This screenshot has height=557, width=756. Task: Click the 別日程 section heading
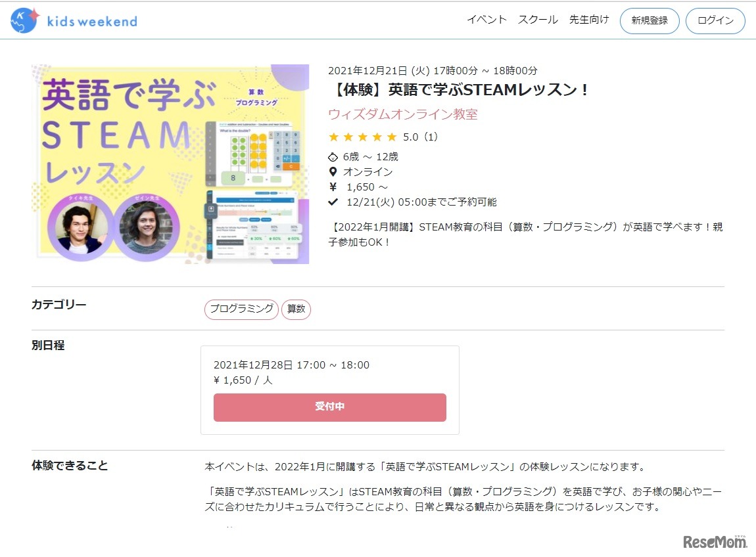tap(48, 345)
